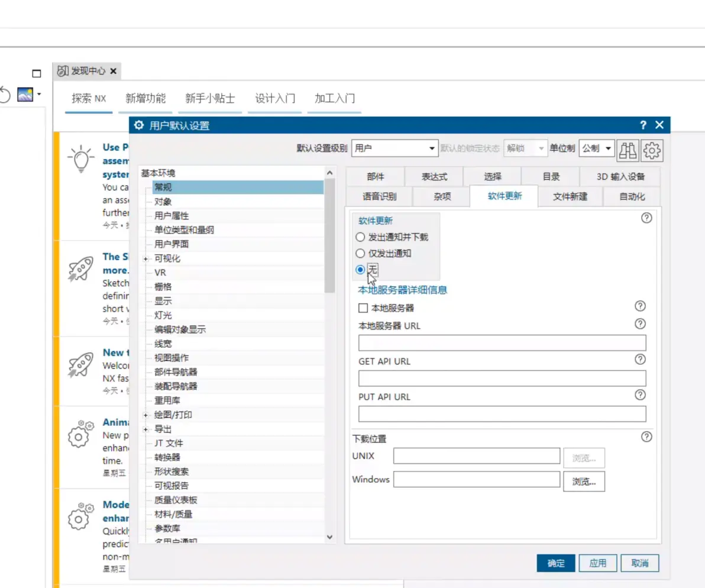Image resolution: width=705 pixels, height=588 pixels.
Task: Select 装配导航器 in settings tree
Action: point(176,386)
